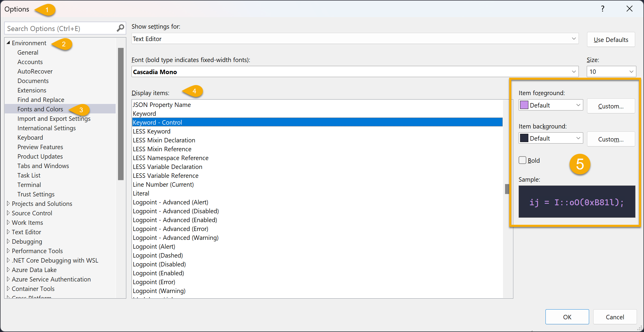This screenshot has height=332, width=644.
Task: Click the Use Defaults button
Action: pyautogui.click(x=611, y=39)
